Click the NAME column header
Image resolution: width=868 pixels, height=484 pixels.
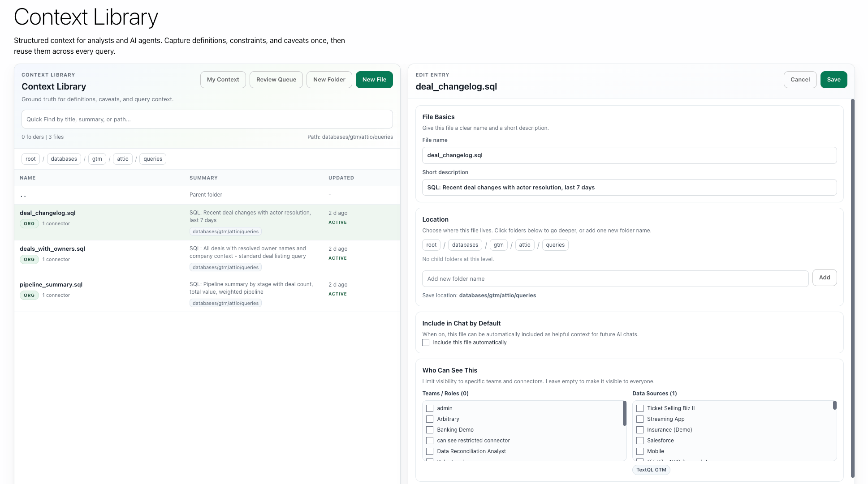click(x=28, y=178)
